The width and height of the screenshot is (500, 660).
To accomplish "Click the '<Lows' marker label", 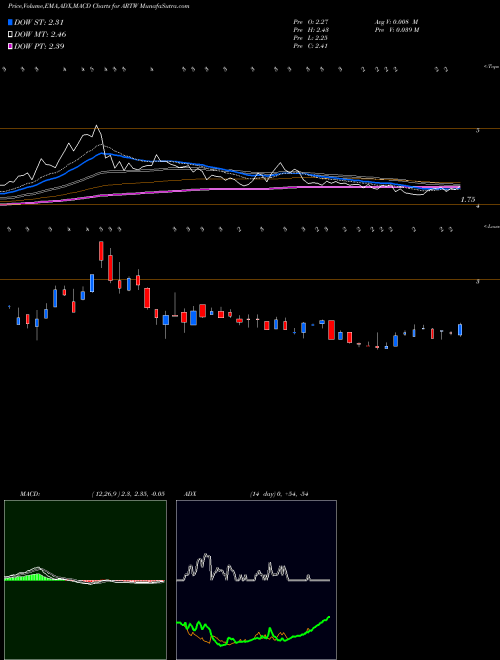I will [x=491, y=226].
